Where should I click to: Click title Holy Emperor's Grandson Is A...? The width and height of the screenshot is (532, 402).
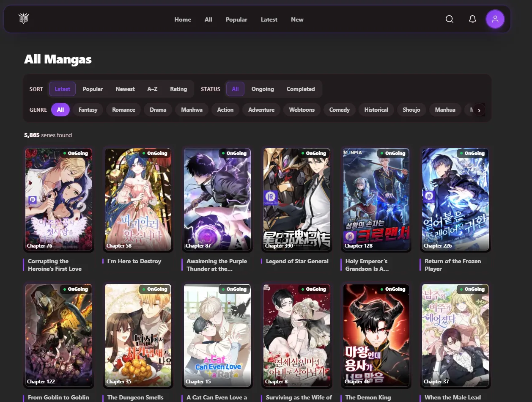[367, 265]
